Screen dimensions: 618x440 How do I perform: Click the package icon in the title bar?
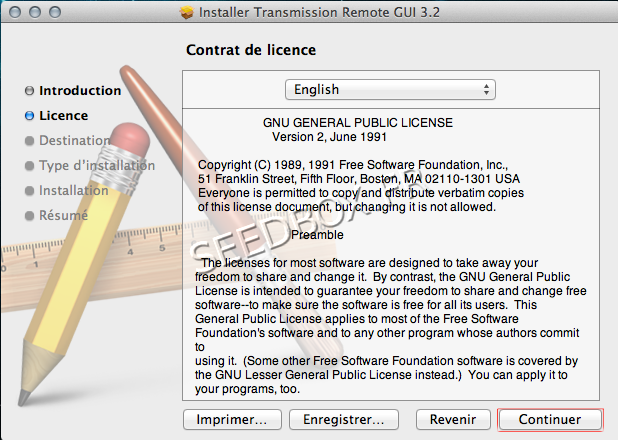(x=185, y=13)
